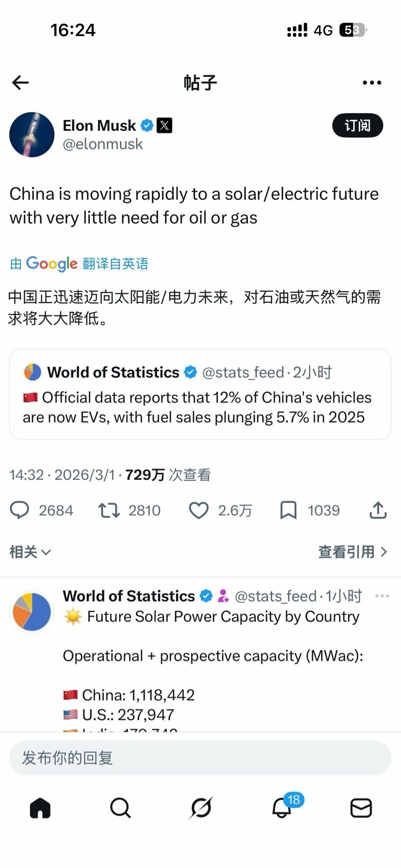Open the Grok icon in bottom bar
This screenshot has width=401, height=868.
(x=201, y=808)
